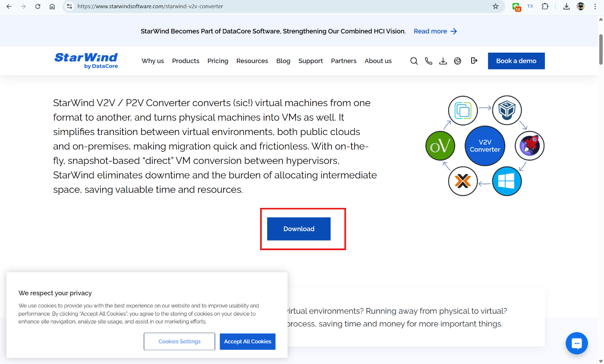604x364 pixels.
Task: Open the language globe icon
Action: tap(458, 61)
